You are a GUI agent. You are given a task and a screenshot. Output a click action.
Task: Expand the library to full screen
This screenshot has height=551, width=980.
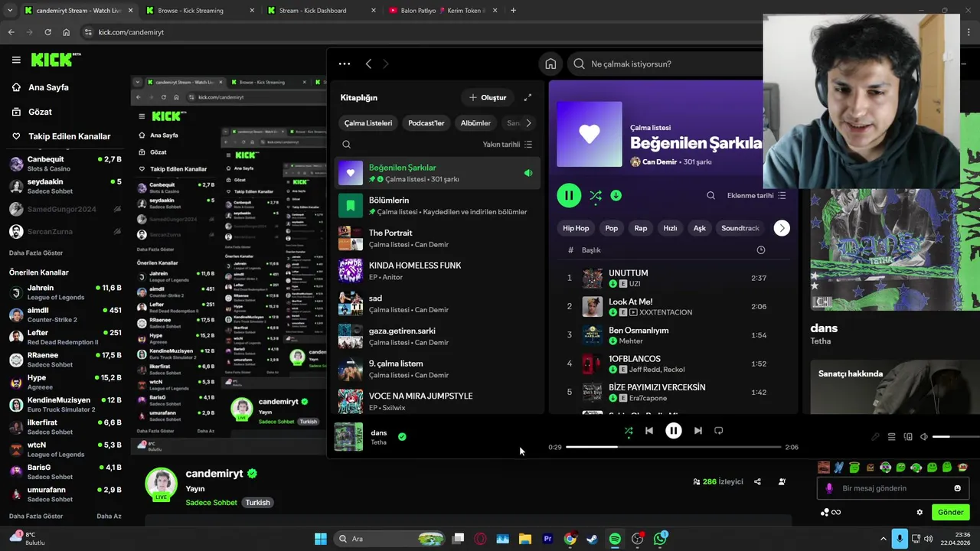[528, 98]
